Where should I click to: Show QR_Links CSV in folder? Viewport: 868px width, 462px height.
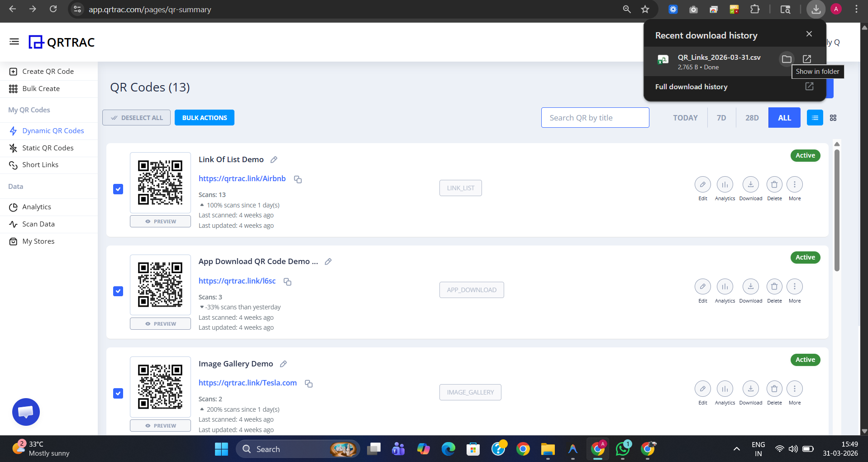pos(786,59)
